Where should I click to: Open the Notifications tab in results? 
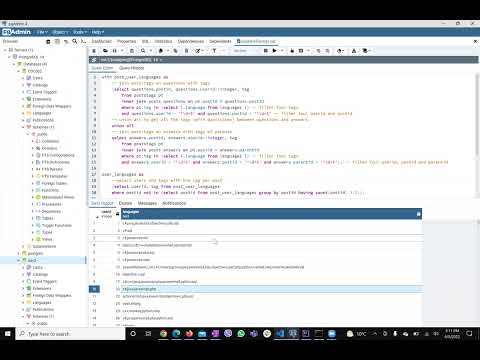click(174, 203)
